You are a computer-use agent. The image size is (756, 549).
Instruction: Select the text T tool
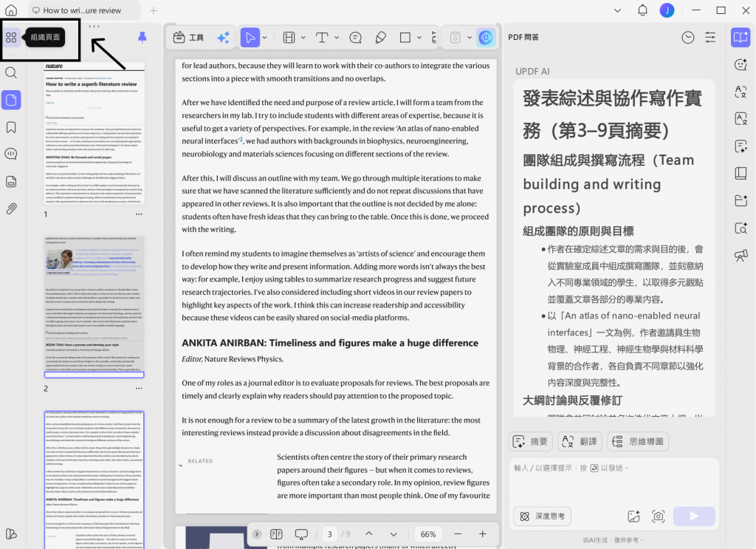pyautogui.click(x=322, y=38)
